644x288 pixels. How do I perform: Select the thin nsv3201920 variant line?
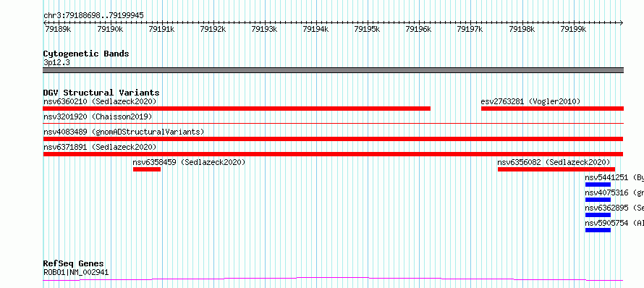[x=333, y=123]
